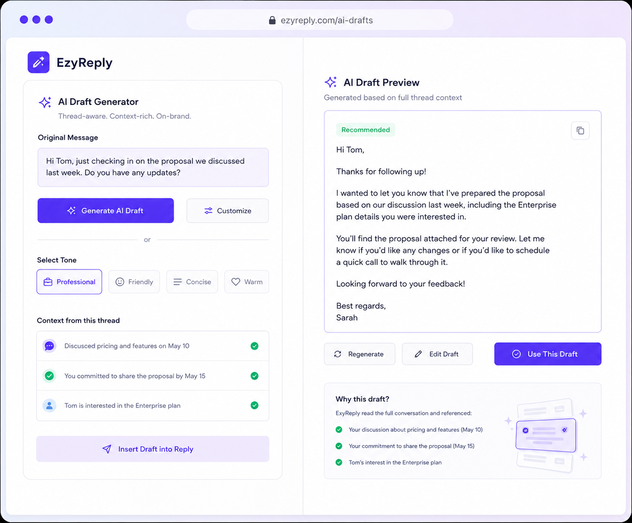This screenshot has width=632, height=523.
Task: Click the lock icon in the address bar
Action: point(272,20)
